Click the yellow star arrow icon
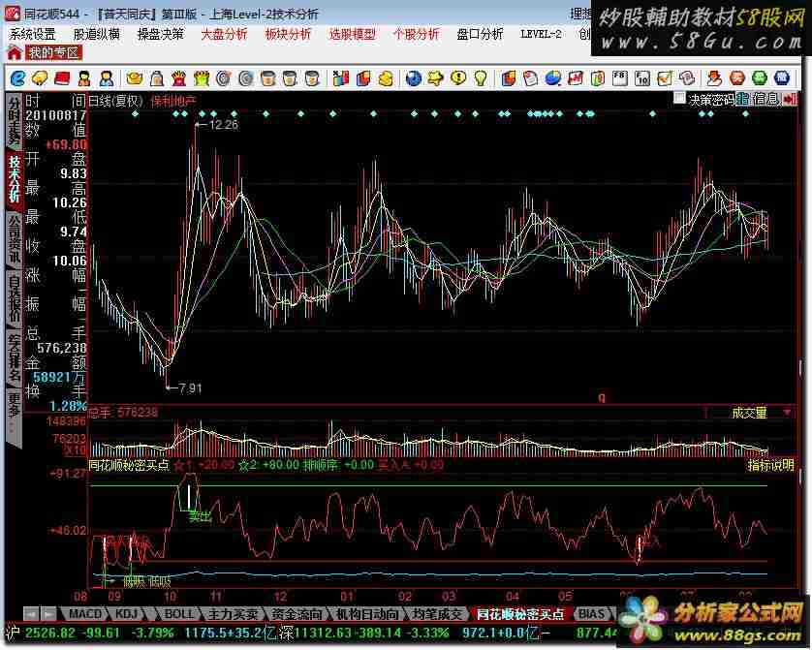 click(435, 78)
